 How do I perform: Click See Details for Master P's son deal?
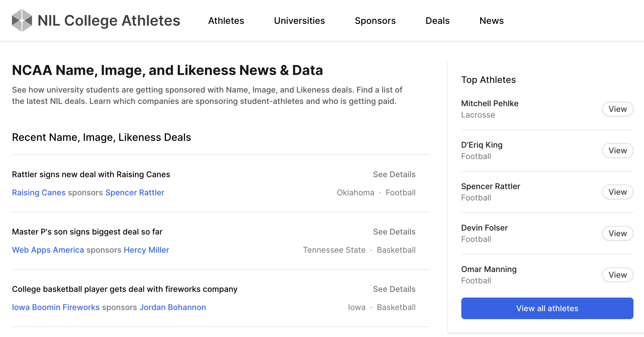[394, 232]
